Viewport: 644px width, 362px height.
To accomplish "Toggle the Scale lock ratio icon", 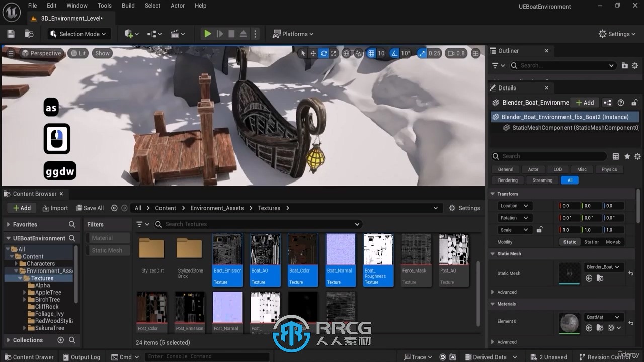I will [x=539, y=230].
